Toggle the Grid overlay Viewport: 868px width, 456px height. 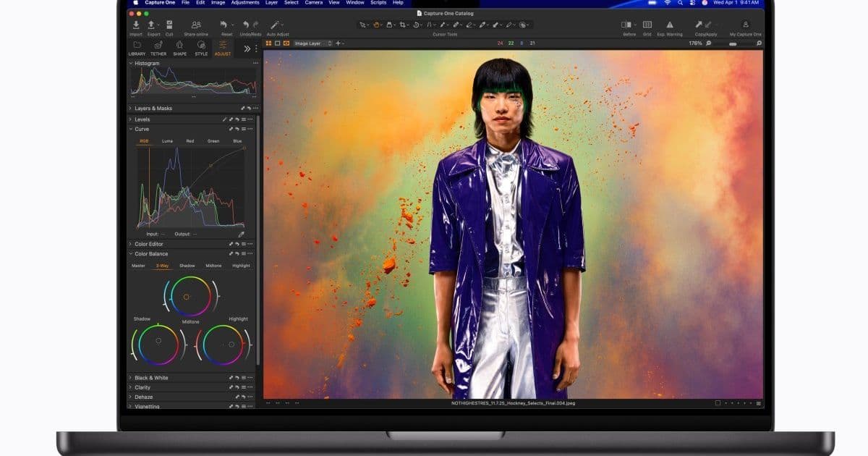(x=647, y=25)
